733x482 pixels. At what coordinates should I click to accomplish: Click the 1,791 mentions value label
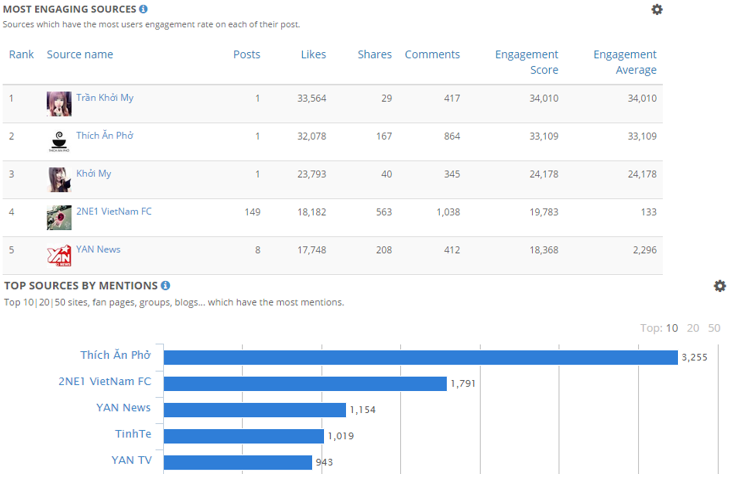click(x=463, y=383)
